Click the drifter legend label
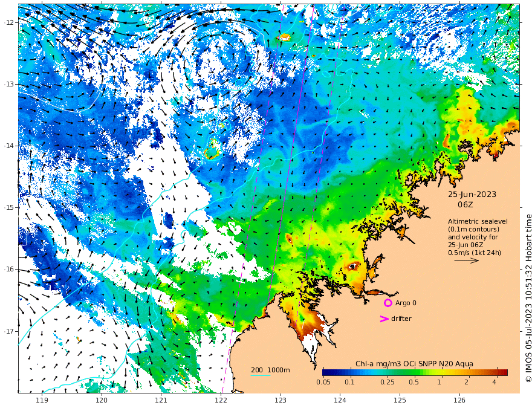 (x=401, y=319)
